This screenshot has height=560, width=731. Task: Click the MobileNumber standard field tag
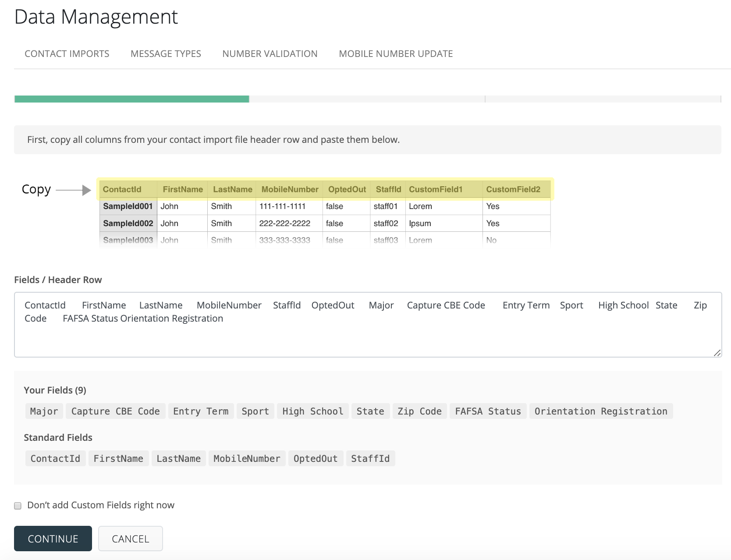click(x=247, y=458)
